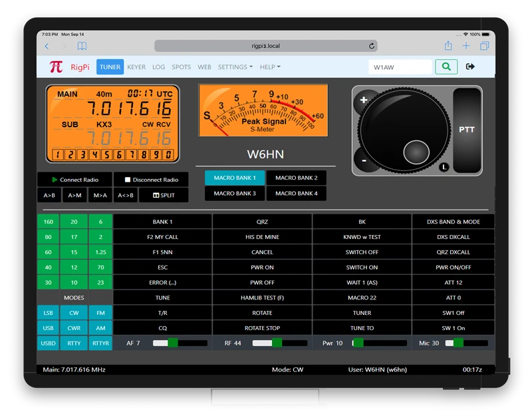Click the green search magnifier button
This screenshot has width=532, height=418.
(446, 67)
